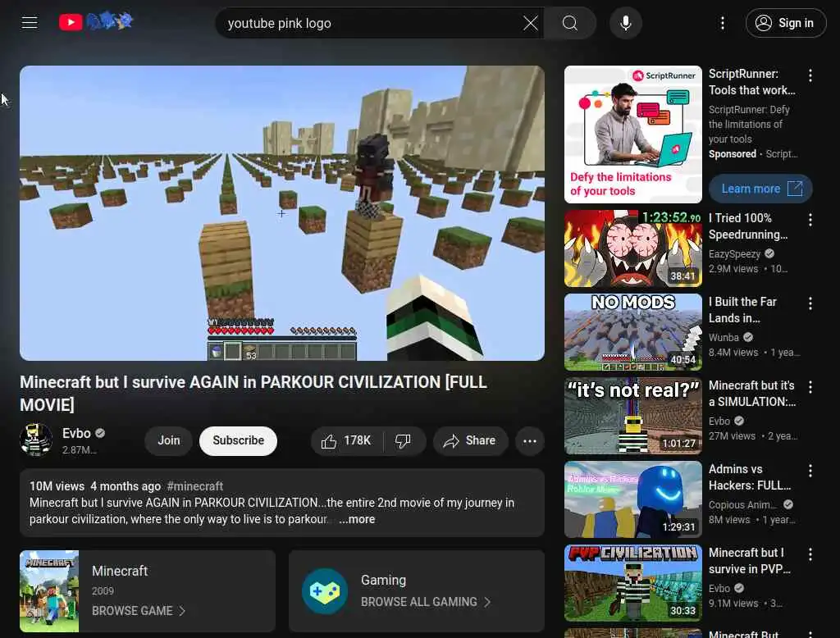Click the '10M views' description text
Screen dimensions: 840x638
coord(57,486)
